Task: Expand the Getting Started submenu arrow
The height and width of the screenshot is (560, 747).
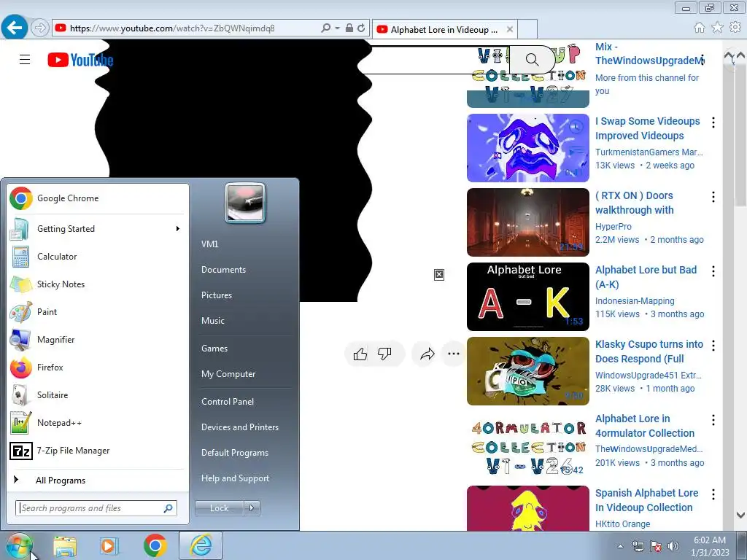Action: point(178,229)
